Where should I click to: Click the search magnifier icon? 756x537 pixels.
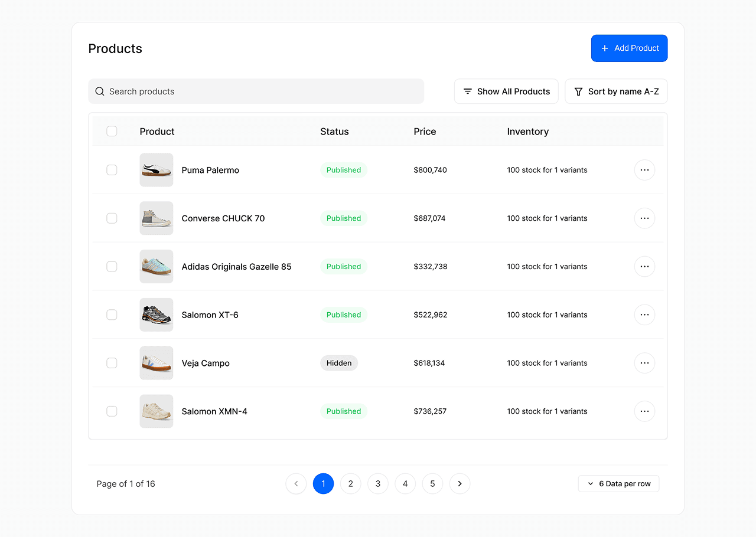tap(100, 91)
